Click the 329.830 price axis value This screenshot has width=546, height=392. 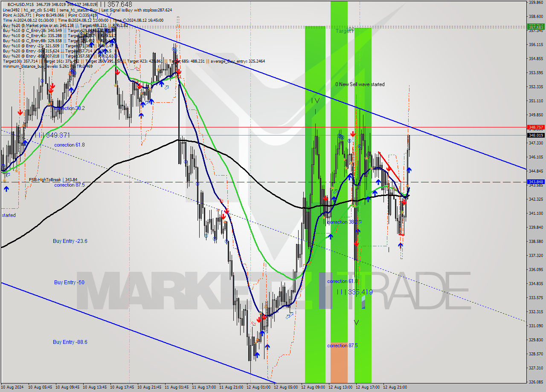click(x=536, y=340)
